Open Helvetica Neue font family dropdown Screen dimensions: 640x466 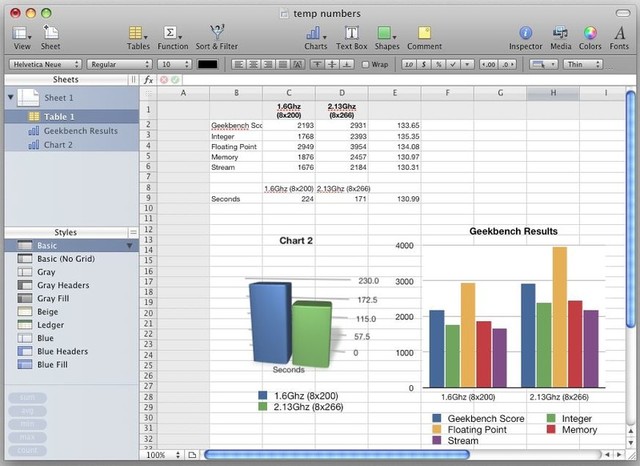pyautogui.click(x=45, y=64)
